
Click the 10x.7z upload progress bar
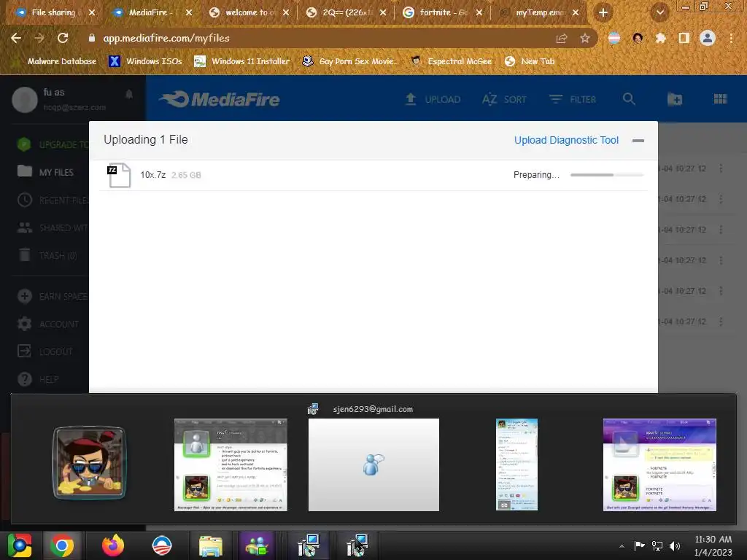pyautogui.click(x=606, y=175)
